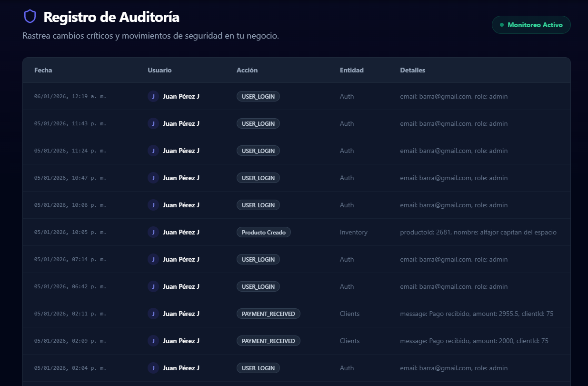Click the Usuario column header
Screen dimensions: 588x386
coord(159,70)
